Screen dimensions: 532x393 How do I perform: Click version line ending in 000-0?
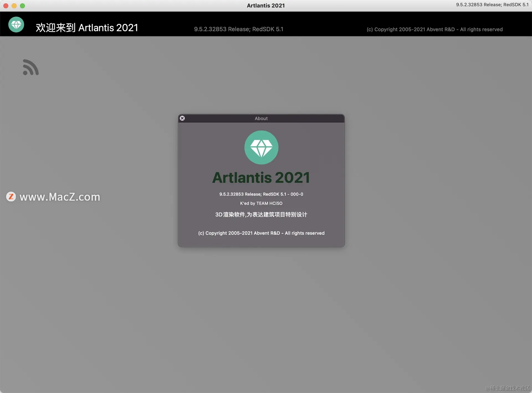261,194
